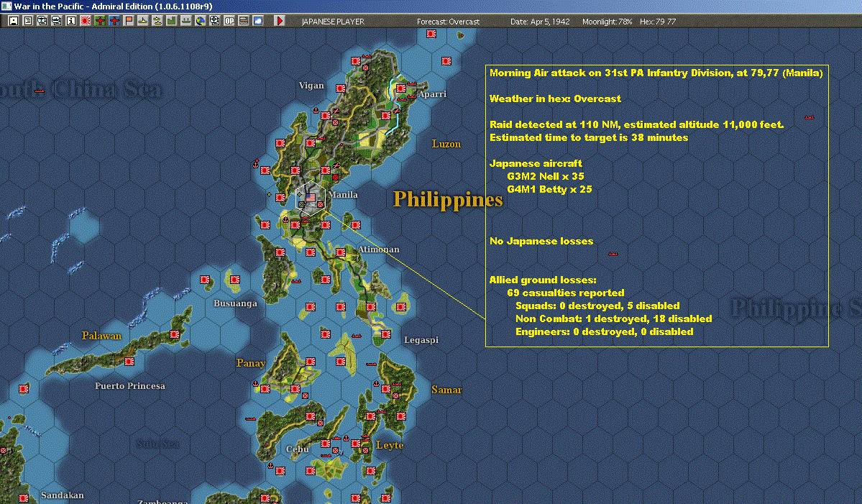Image resolution: width=862 pixels, height=504 pixels.
Task: Click the Puerto Princesa label
Action: (x=129, y=386)
